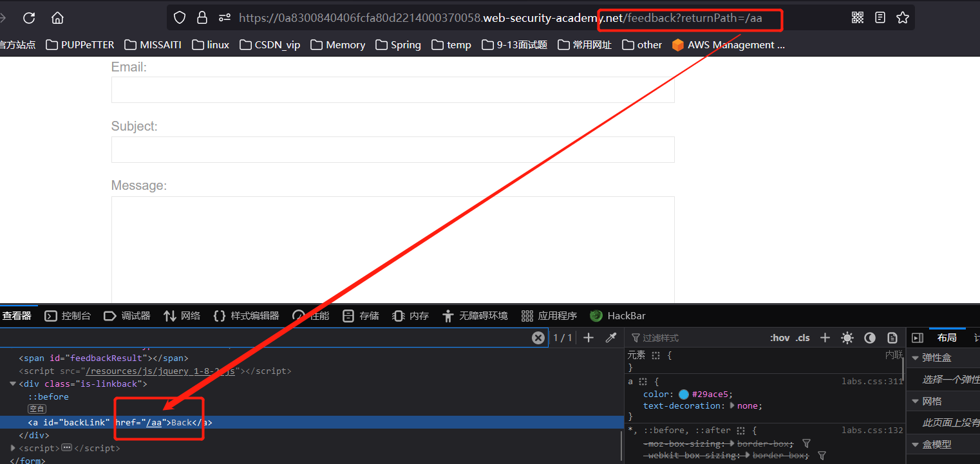Click the #29ace5 color swatch
The image size is (980, 464).
(x=684, y=394)
